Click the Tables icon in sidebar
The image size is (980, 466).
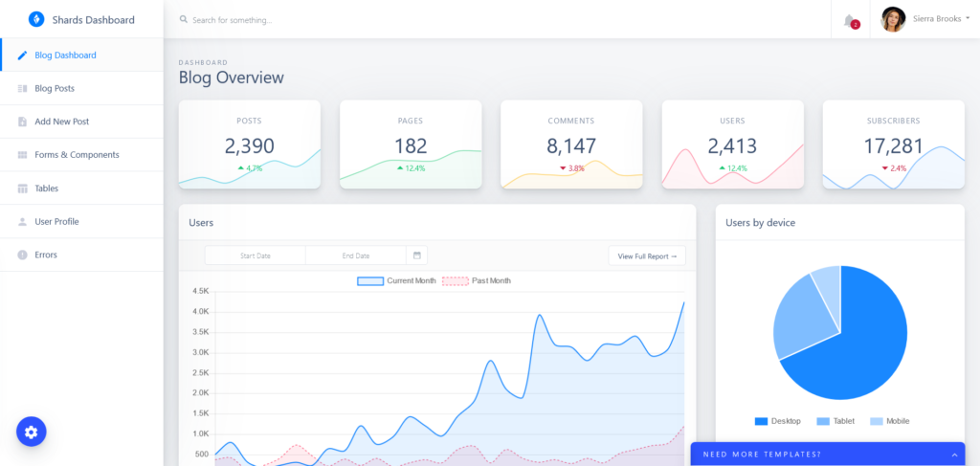tap(23, 188)
